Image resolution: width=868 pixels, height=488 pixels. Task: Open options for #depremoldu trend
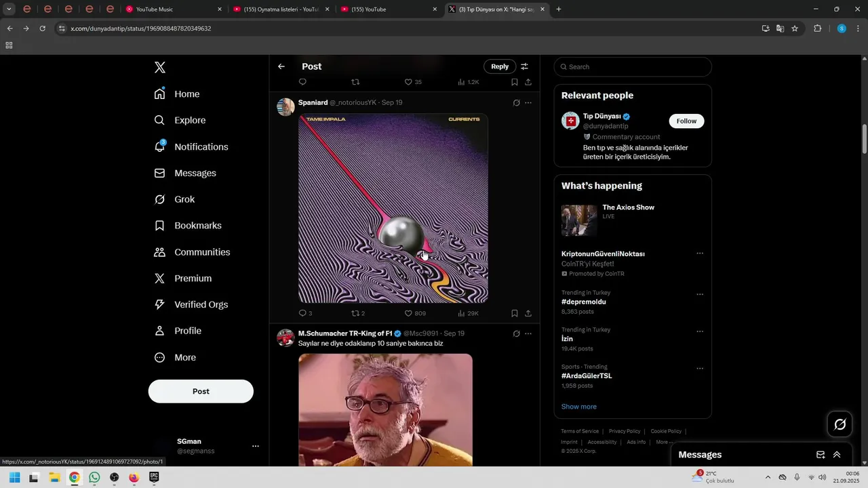(700, 295)
